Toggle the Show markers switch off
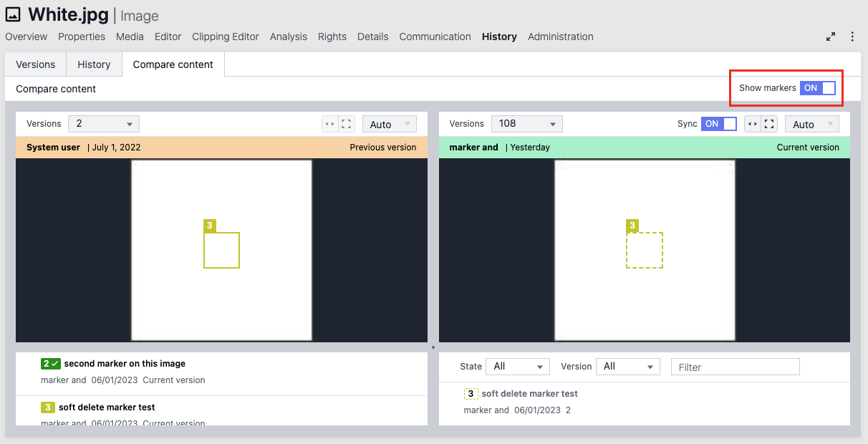The image size is (868, 444). tap(818, 88)
